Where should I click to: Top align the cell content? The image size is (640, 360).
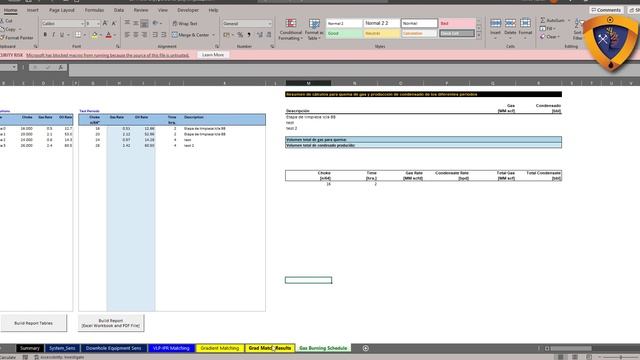pyautogui.click(x=127, y=23)
